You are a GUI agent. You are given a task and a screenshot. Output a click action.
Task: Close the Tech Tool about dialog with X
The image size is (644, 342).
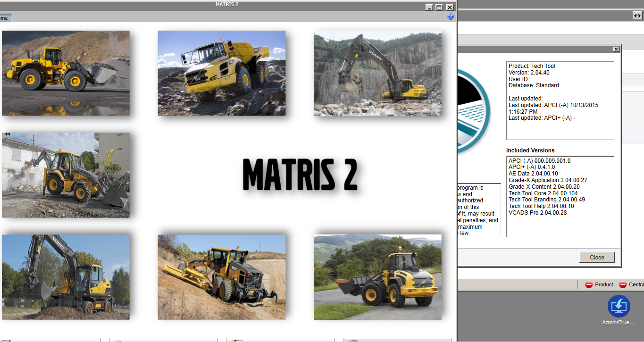tap(616, 49)
